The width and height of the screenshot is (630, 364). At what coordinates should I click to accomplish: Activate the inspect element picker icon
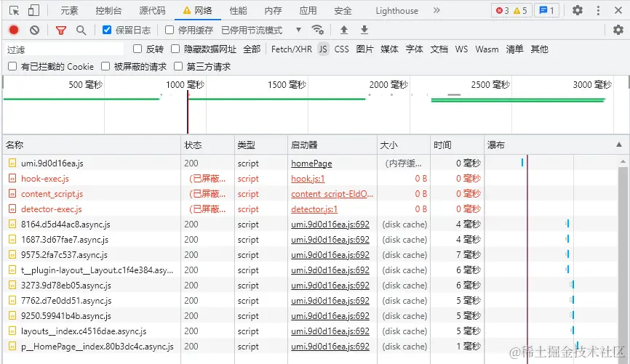tap(14, 10)
